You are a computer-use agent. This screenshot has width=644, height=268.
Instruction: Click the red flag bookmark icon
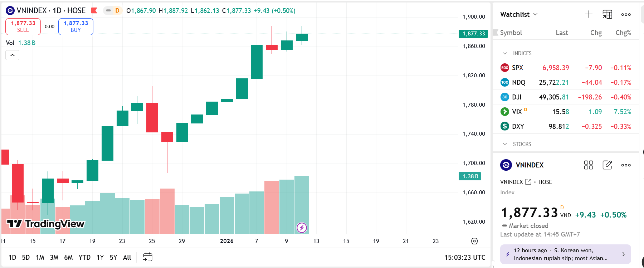[94, 10]
